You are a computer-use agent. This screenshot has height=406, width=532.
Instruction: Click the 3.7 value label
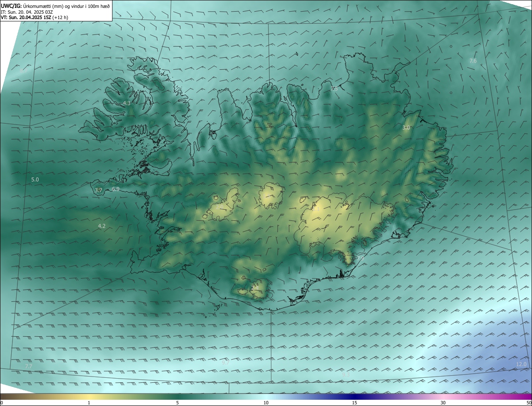(99, 190)
